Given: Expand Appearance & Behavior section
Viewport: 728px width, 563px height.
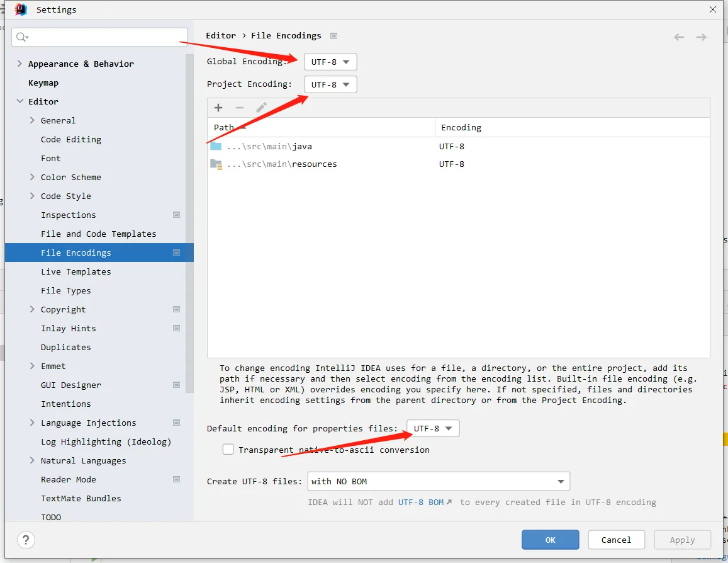Looking at the screenshot, I should click(x=20, y=64).
